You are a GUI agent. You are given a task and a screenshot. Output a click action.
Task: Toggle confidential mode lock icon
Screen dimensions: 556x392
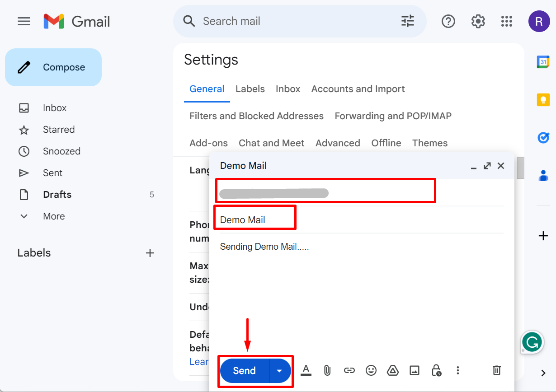tap(436, 371)
